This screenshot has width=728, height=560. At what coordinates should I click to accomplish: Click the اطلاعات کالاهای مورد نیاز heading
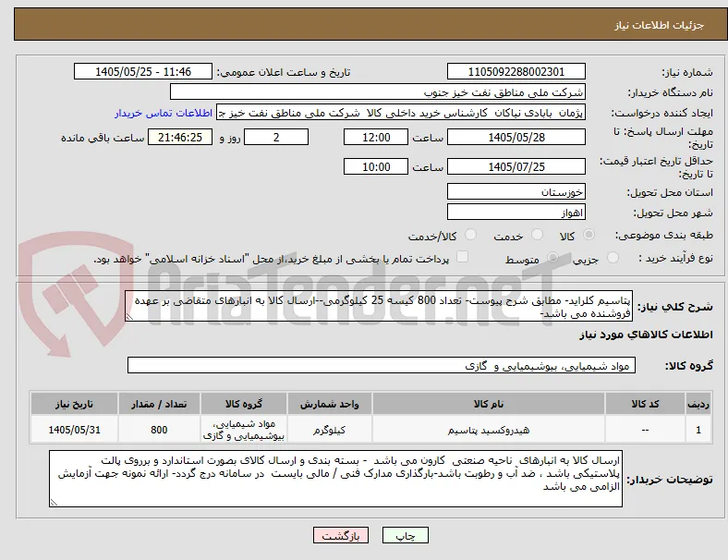[x=646, y=335]
